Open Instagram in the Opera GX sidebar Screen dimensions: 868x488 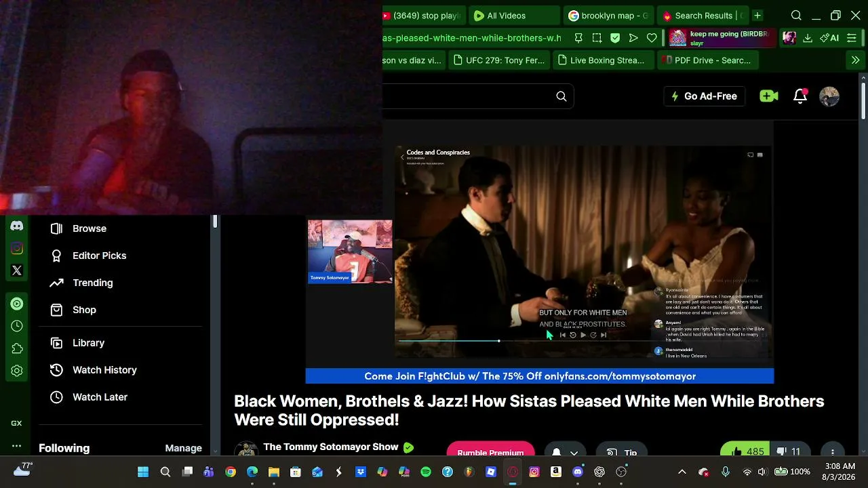click(x=17, y=249)
